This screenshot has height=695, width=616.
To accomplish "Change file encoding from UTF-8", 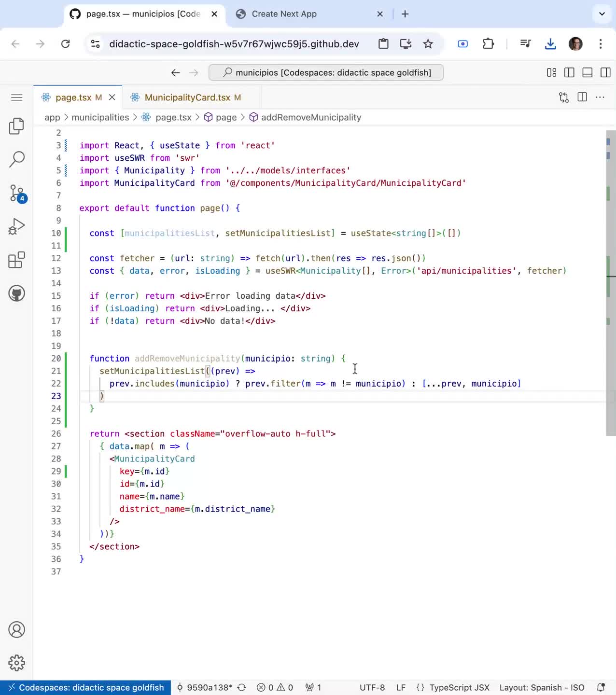I will (372, 687).
